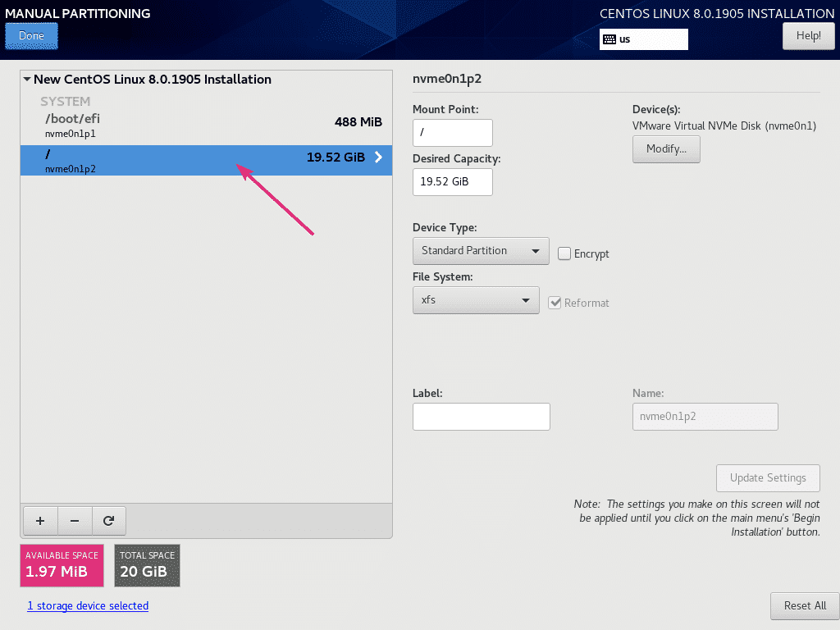Click the reload storage configuration icon
The width and height of the screenshot is (840, 630).
[108, 521]
